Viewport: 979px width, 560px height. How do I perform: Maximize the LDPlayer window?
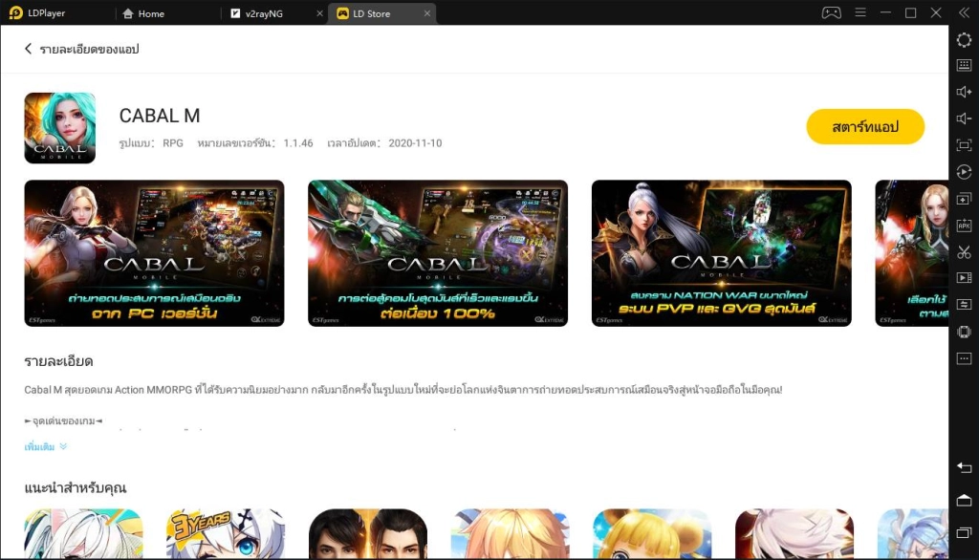click(x=910, y=12)
